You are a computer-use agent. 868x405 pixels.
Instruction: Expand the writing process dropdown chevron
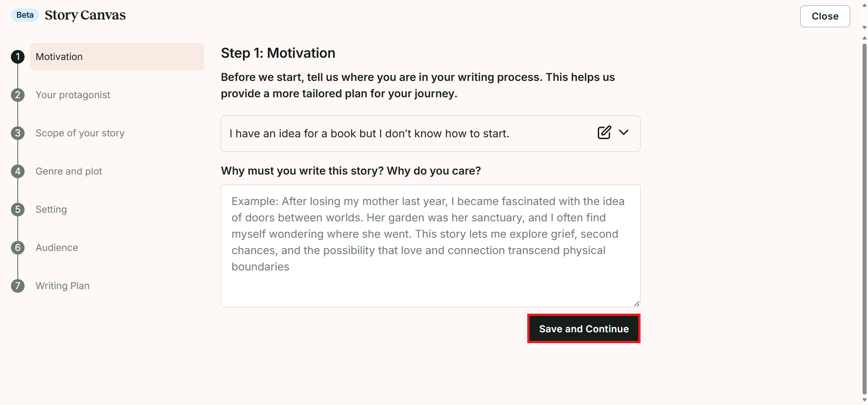pos(624,132)
